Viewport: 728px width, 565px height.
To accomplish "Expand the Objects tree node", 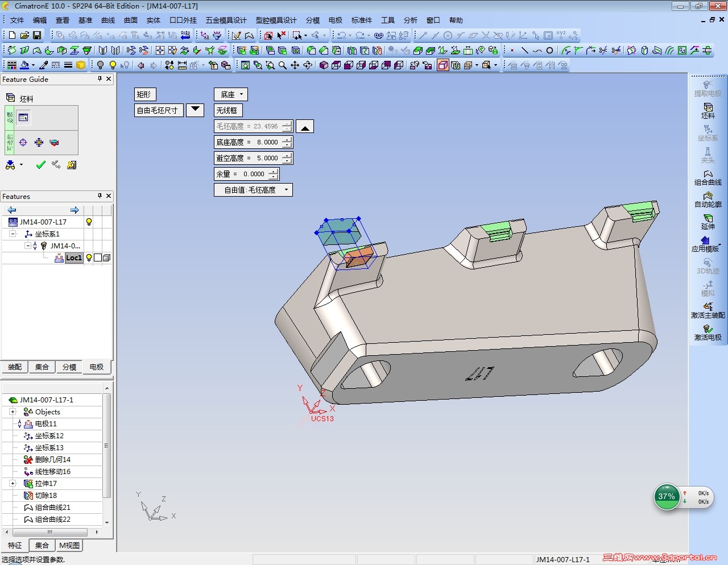I will coord(13,412).
